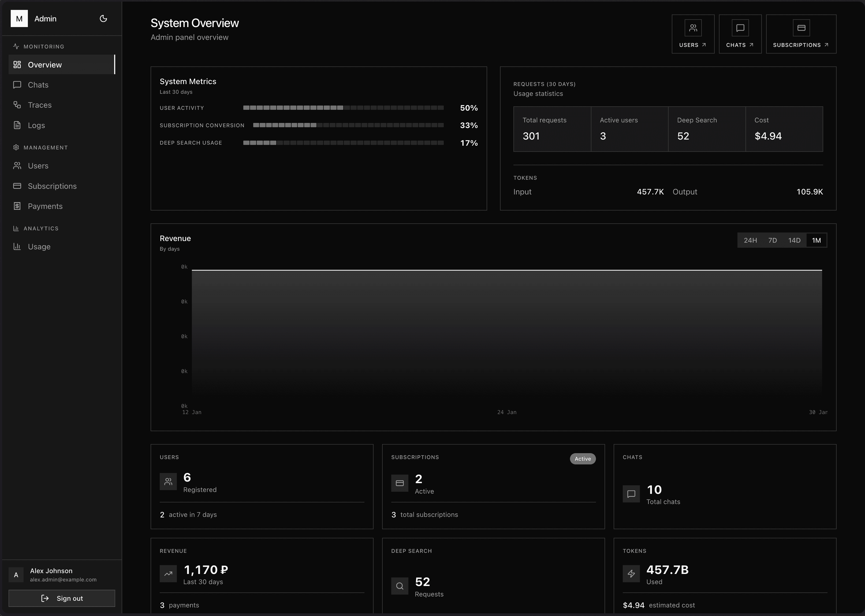The image size is (865, 616).
Task: Toggle the Active subscriptions filter pill
Action: pyautogui.click(x=583, y=459)
